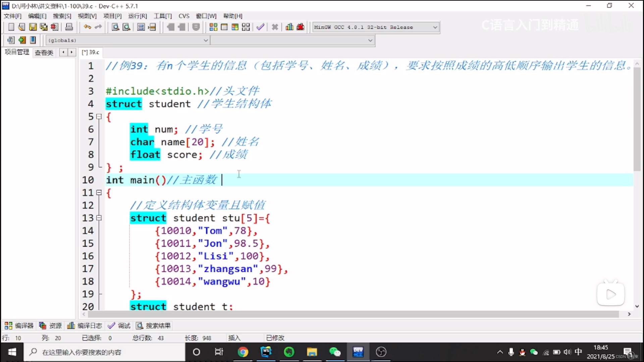Click the Print toolbar icon
The image size is (644, 362).
[x=69, y=27]
